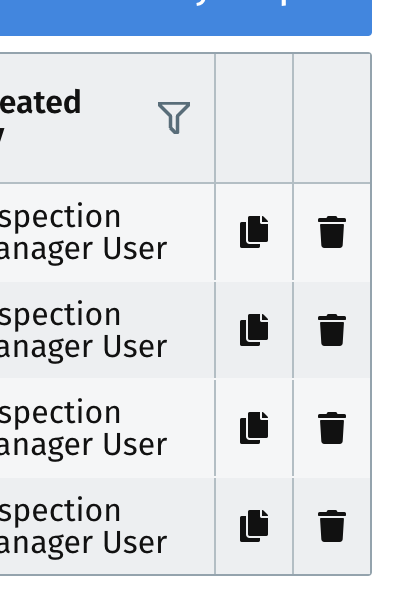Click divider between copy and trash headers
The width and height of the screenshot is (414, 610).
[x=293, y=118]
